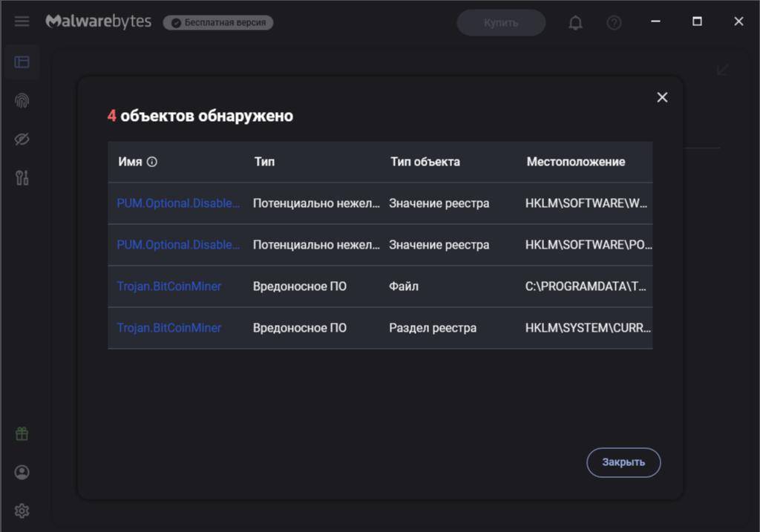Screen dimensions: 760x532
Task: Click the Trojan.BitCoinMiner link for Раздел реестра row
Action: 169,328
